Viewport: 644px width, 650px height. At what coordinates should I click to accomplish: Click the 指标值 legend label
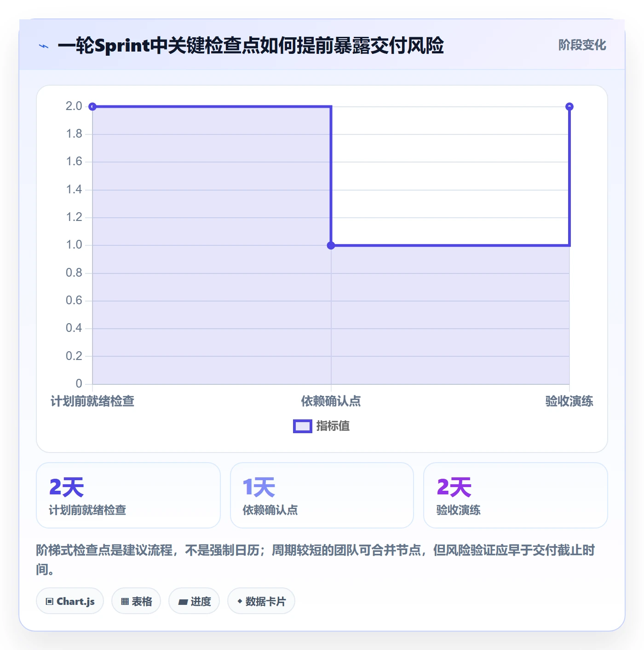(333, 426)
